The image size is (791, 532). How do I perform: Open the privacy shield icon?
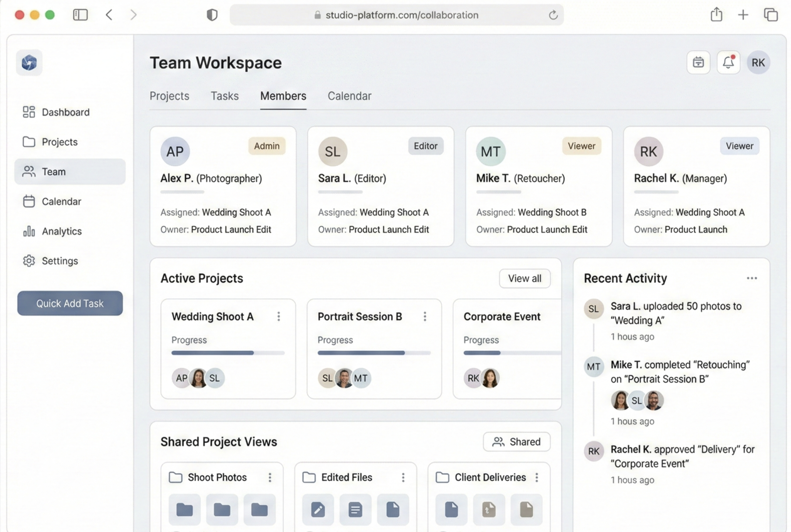coord(212,15)
